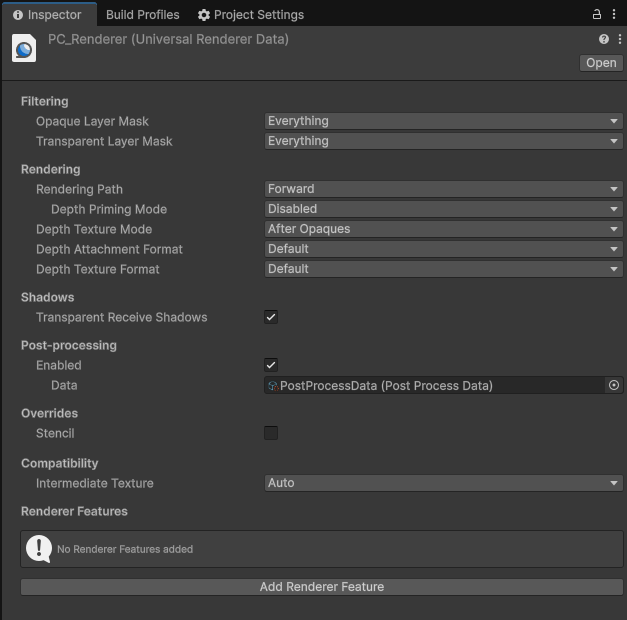The height and width of the screenshot is (620, 627).
Task: Open the help reference question mark icon
Action: (x=604, y=39)
